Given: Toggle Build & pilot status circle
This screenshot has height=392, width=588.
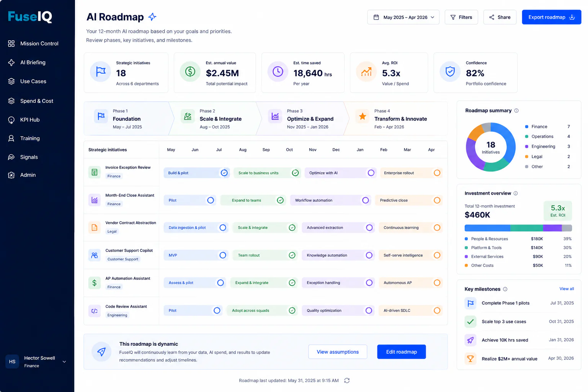Looking at the screenshot, I should (224, 173).
